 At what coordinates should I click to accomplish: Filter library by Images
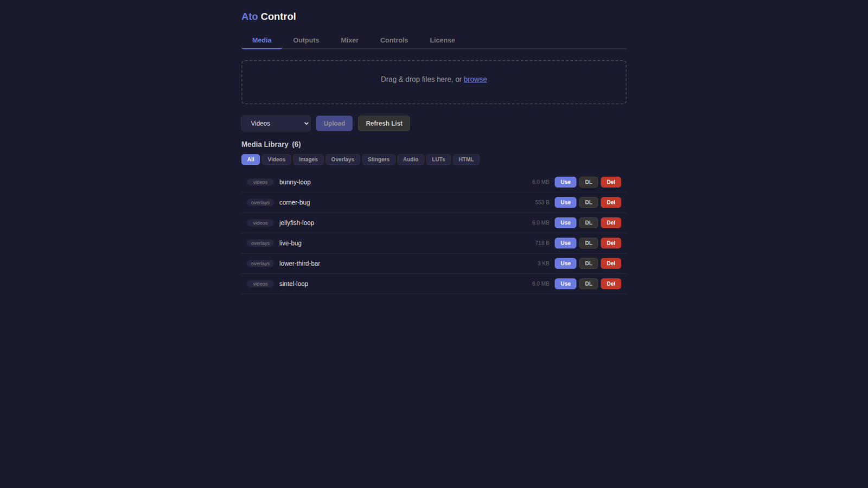pyautogui.click(x=308, y=159)
